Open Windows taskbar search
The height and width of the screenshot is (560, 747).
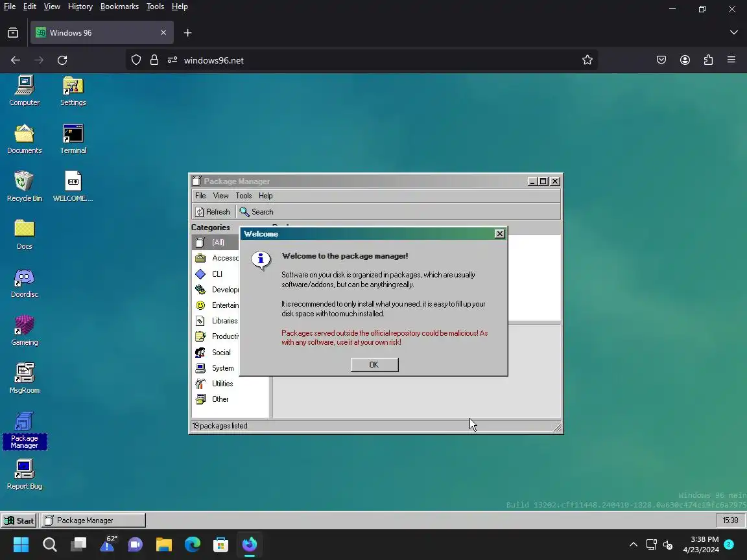pyautogui.click(x=50, y=544)
